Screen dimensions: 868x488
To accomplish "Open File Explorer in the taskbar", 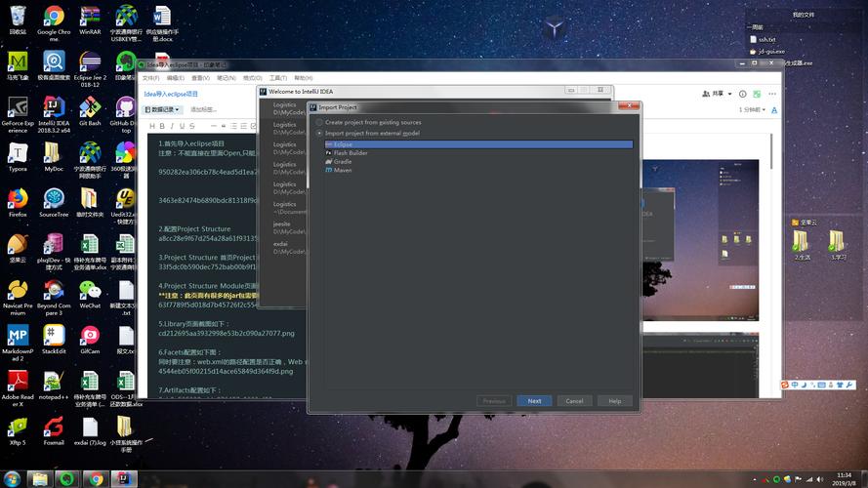I will point(40,478).
